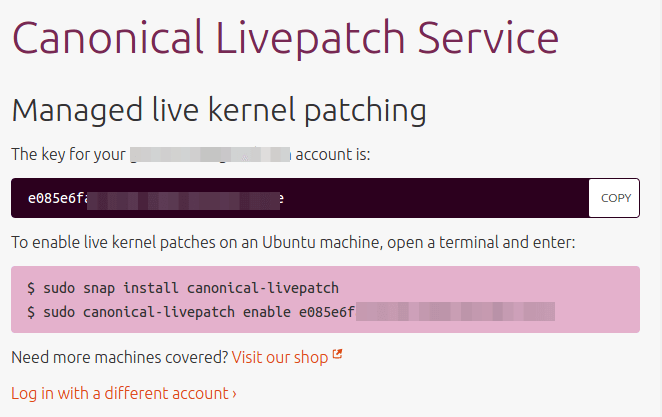Open the Visit our shop link
The image size is (662, 417).
[280, 357]
